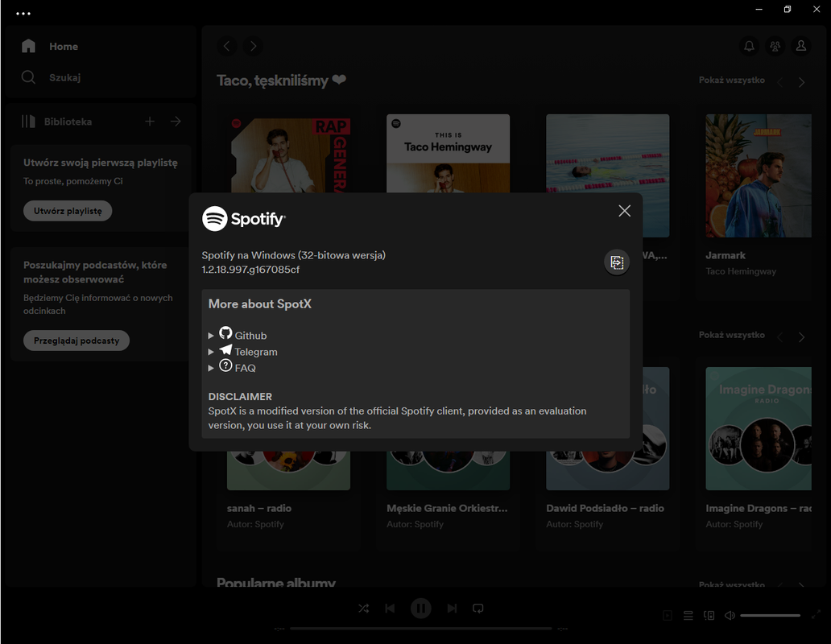Screen dimensions: 831x644
Task: Open the user profile icon
Action: click(800, 46)
